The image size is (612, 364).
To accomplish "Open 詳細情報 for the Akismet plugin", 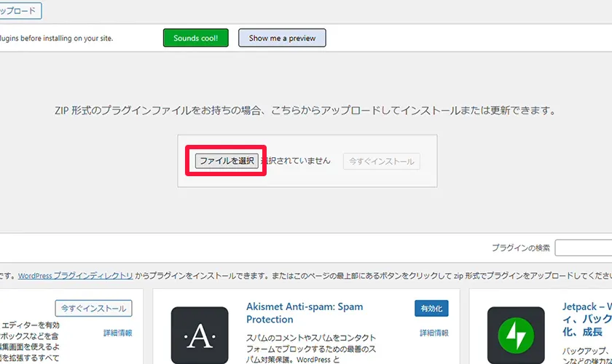I will coord(433,333).
